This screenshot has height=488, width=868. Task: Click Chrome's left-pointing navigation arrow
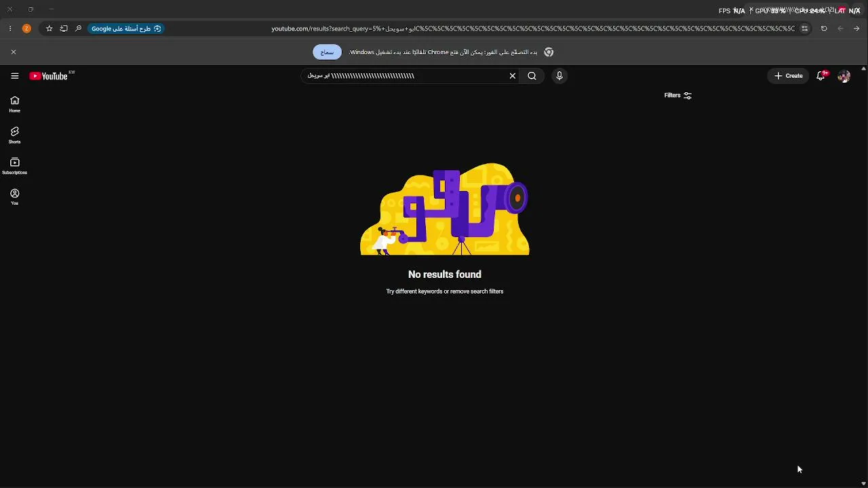coord(840,28)
